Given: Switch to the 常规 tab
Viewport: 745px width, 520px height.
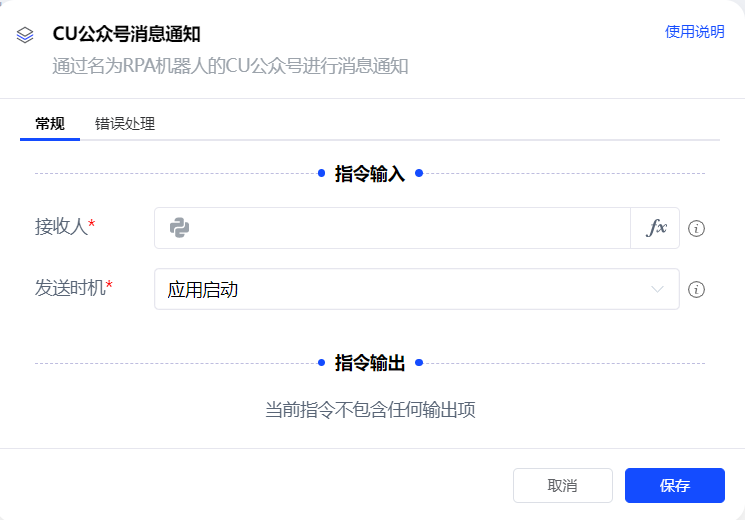Looking at the screenshot, I should point(50,124).
